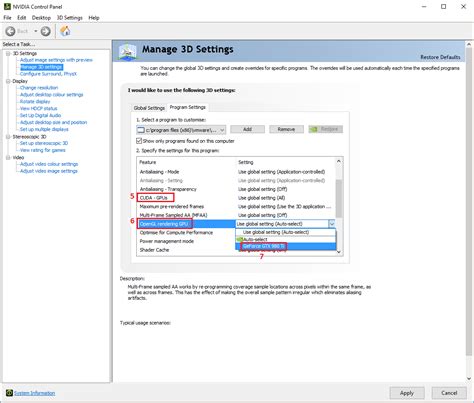Viewport: 474px width, 403px height.
Task: Select Shader Cache row
Action: (186, 250)
